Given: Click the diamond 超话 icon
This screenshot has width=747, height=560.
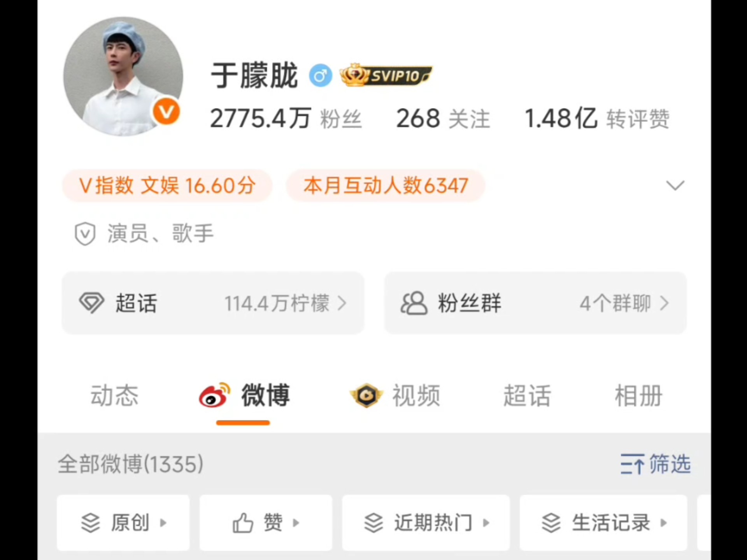Looking at the screenshot, I should [92, 303].
